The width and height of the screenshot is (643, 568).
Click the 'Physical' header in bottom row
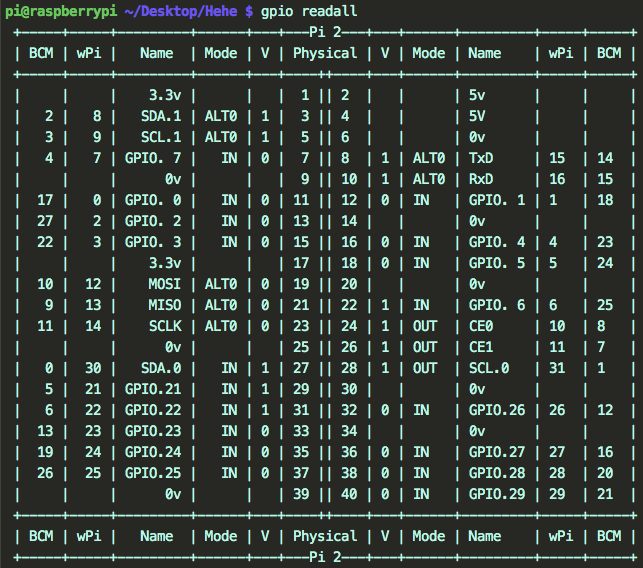tap(325, 536)
